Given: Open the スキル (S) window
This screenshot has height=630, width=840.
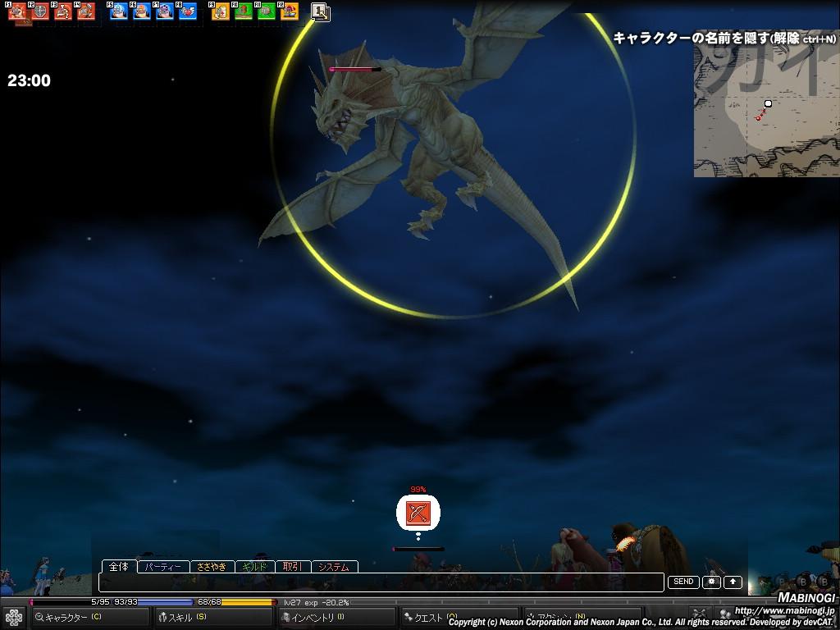Looking at the screenshot, I should coord(213,617).
